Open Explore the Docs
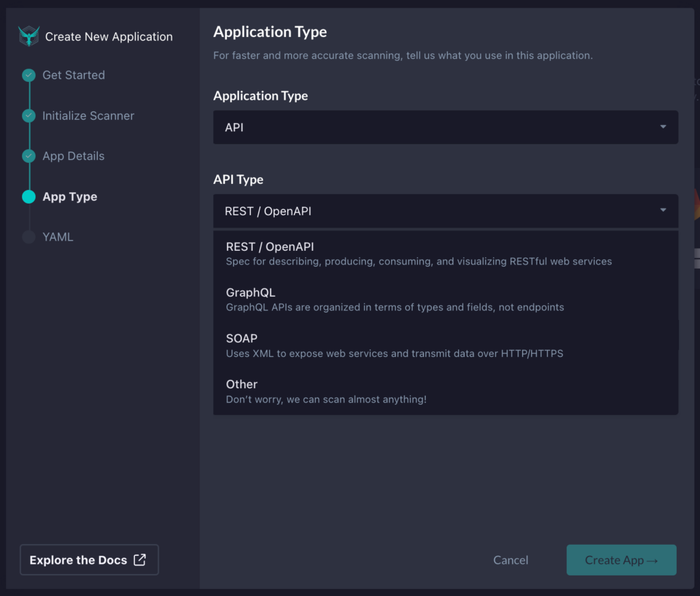 click(89, 560)
